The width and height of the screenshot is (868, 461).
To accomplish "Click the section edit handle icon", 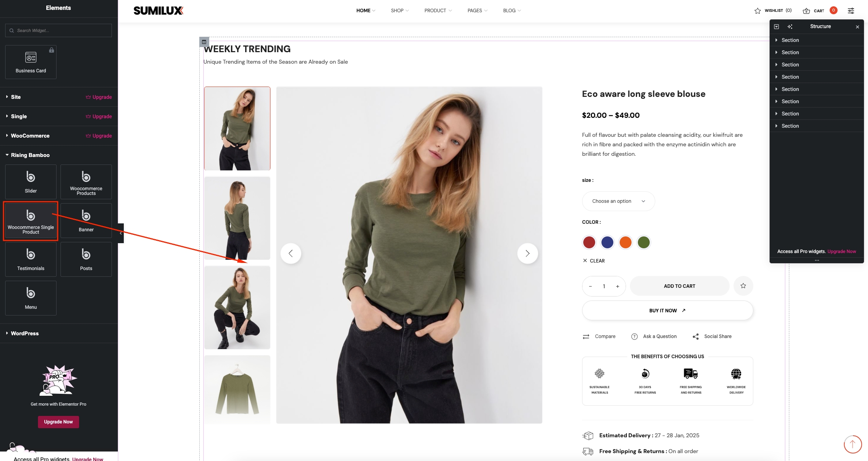I will pos(204,42).
